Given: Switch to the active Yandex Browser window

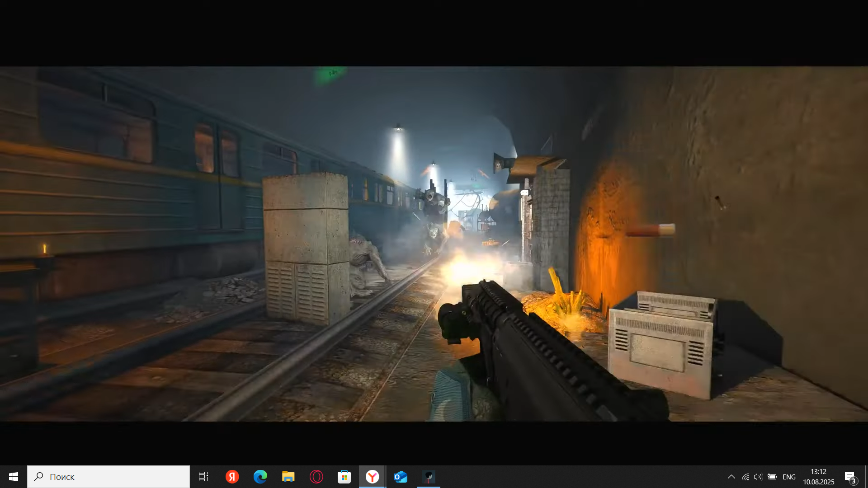Looking at the screenshot, I should (373, 477).
